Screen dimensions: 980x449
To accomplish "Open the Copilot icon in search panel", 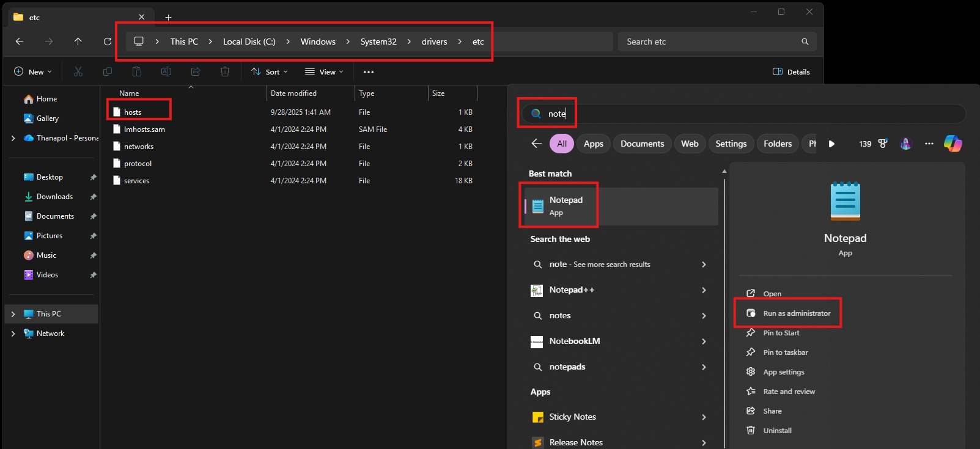I will [x=952, y=144].
